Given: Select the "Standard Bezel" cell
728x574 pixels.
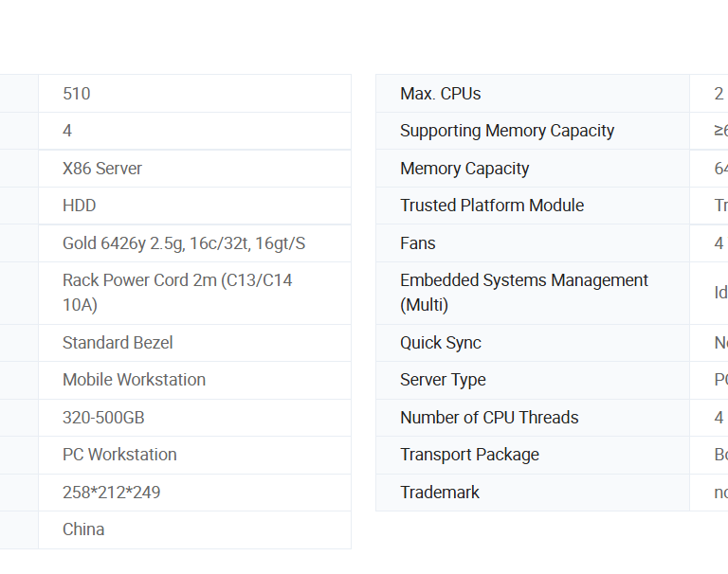Looking at the screenshot, I should 118,343.
